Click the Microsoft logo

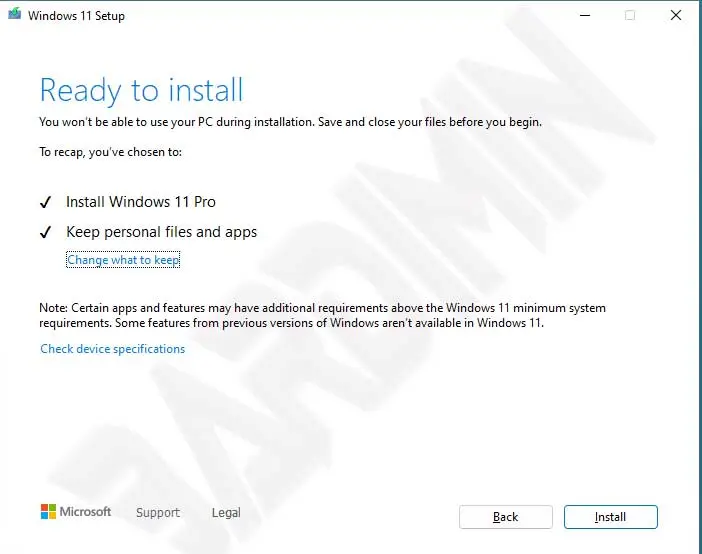tap(76, 511)
